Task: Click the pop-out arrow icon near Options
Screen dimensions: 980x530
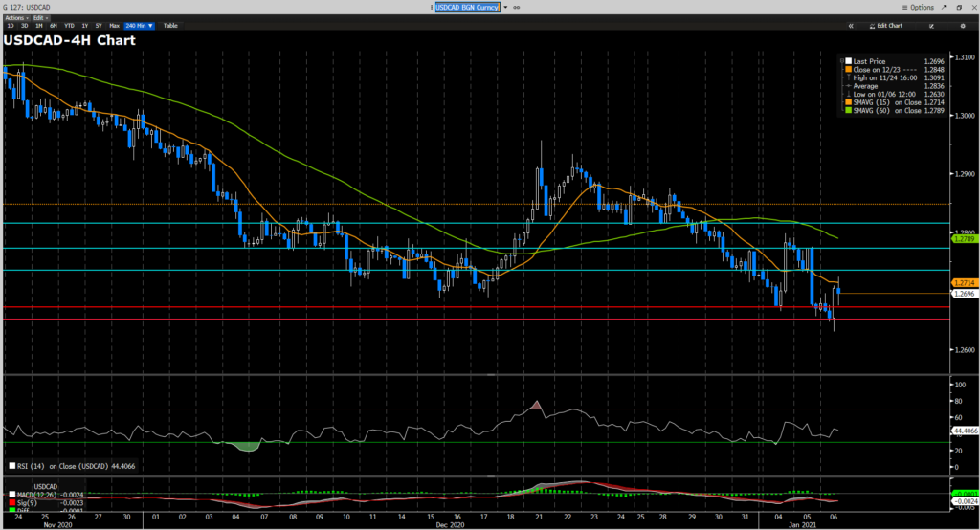Action: point(945,8)
